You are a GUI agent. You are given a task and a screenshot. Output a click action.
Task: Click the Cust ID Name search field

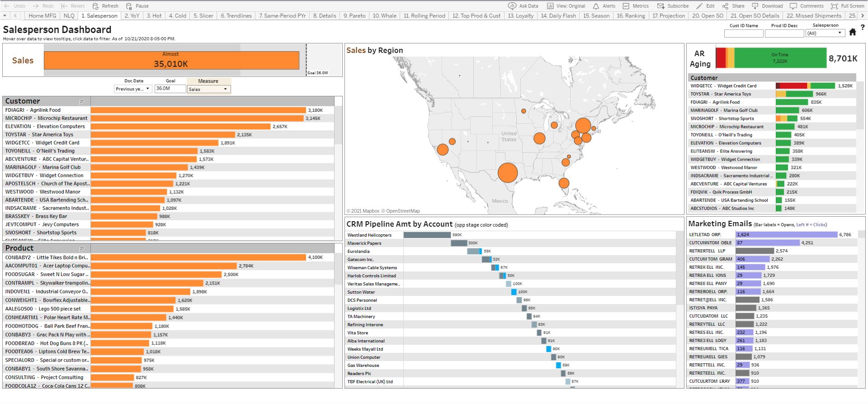pyautogui.click(x=744, y=33)
